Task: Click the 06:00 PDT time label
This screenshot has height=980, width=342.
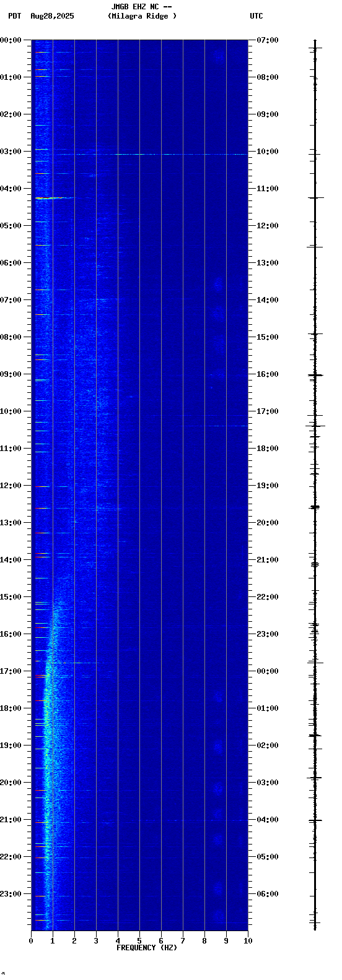Action: [x=11, y=263]
